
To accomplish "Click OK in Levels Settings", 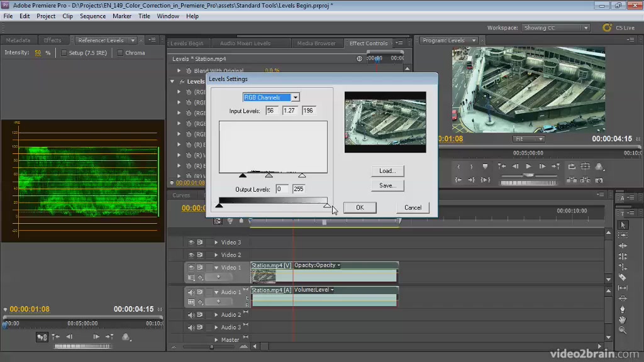I will (360, 207).
